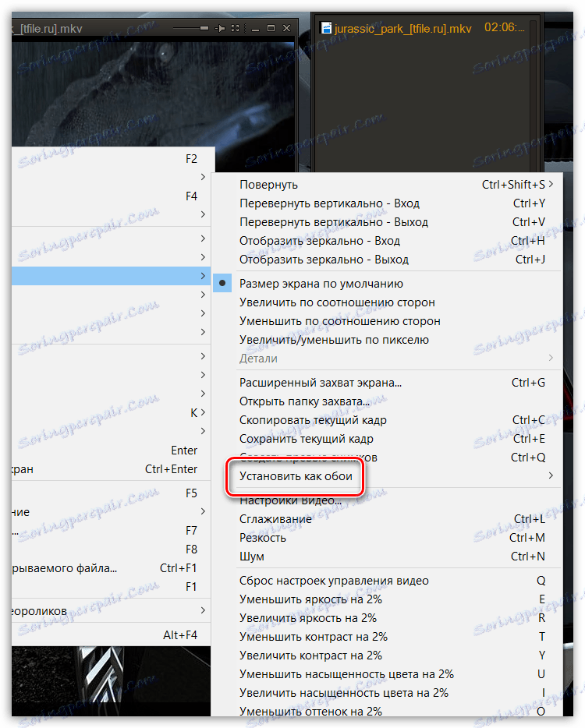The image size is (585, 728).
Task: Click the 02:06 duration in the playlist
Action: click(504, 27)
